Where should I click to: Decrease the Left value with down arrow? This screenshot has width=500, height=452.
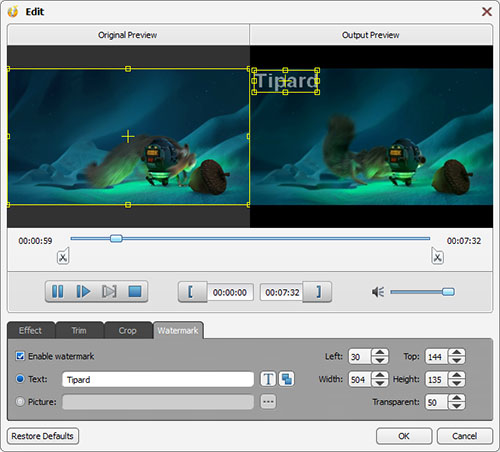click(x=380, y=360)
